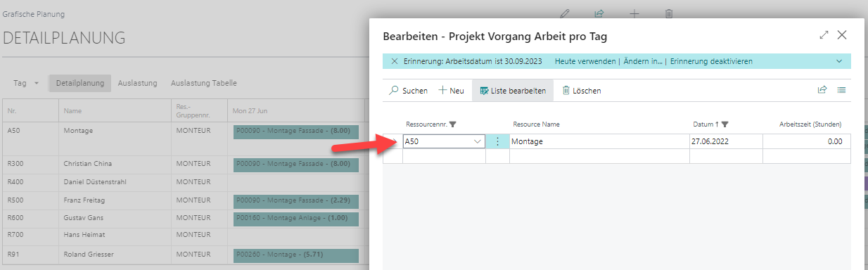Click the Arbeitszeit (Stunden) column header
Viewport: 868px width, 270px height.
(810, 124)
